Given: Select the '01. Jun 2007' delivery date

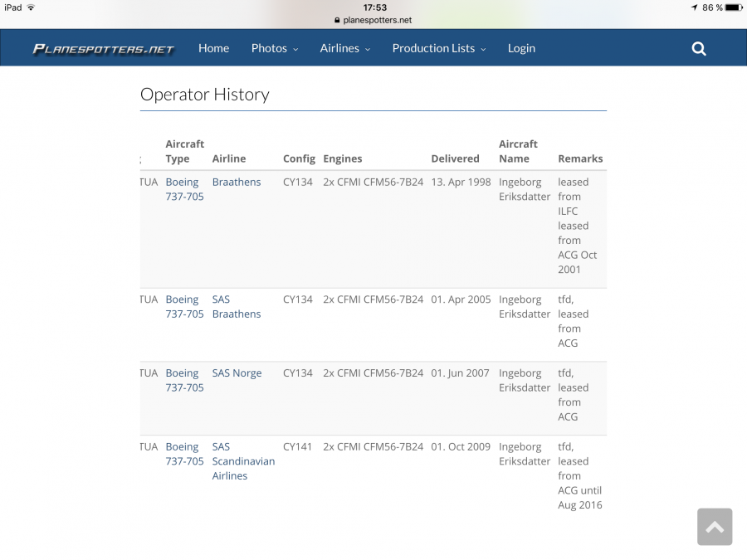Looking at the screenshot, I should click(x=460, y=373).
